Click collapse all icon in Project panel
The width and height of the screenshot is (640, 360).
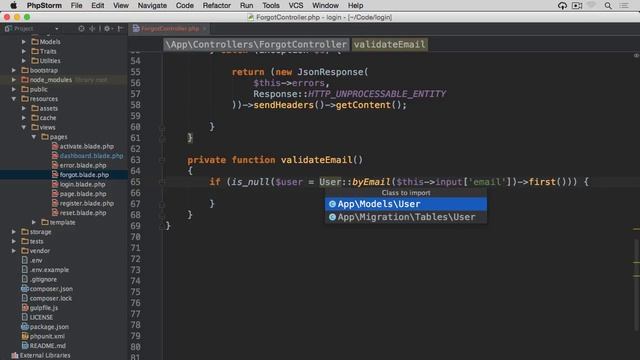(92, 29)
